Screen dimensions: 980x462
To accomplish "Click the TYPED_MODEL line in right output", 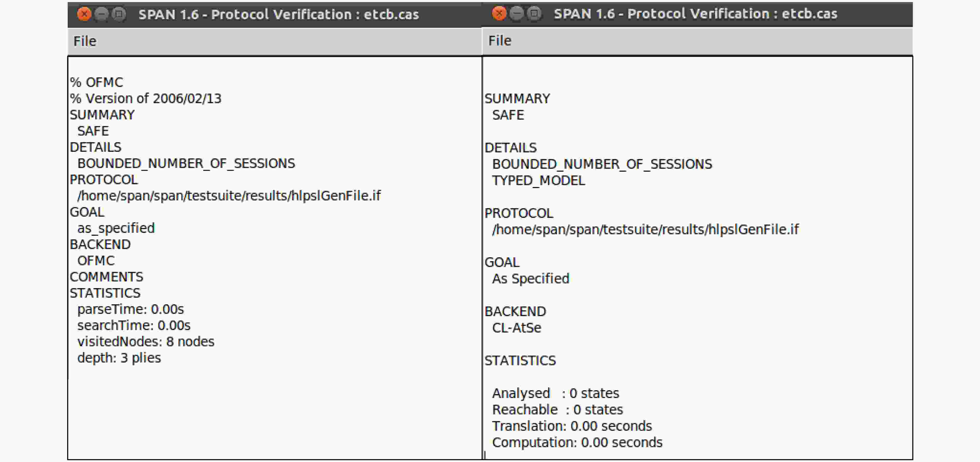I will pyautogui.click(x=538, y=181).
